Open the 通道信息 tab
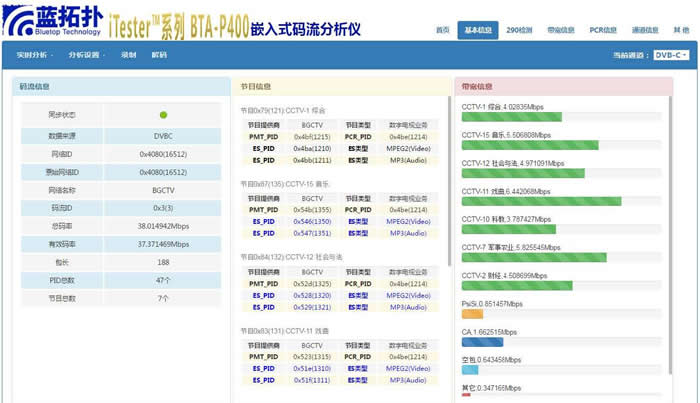Image resolution: width=700 pixels, height=403 pixels. [x=645, y=30]
